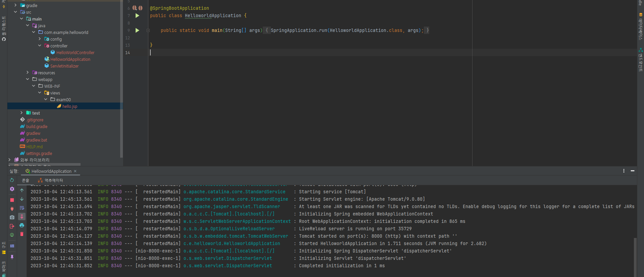Screen dimensions: 644x277
Task: Print console output with printer icon
Action: point(22,225)
